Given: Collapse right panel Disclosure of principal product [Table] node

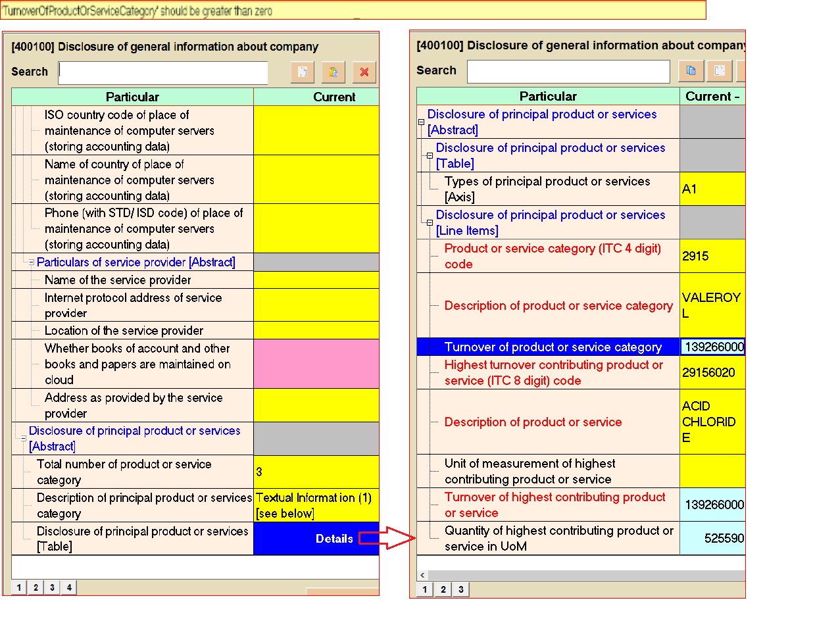Looking at the screenshot, I should [430, 156].
